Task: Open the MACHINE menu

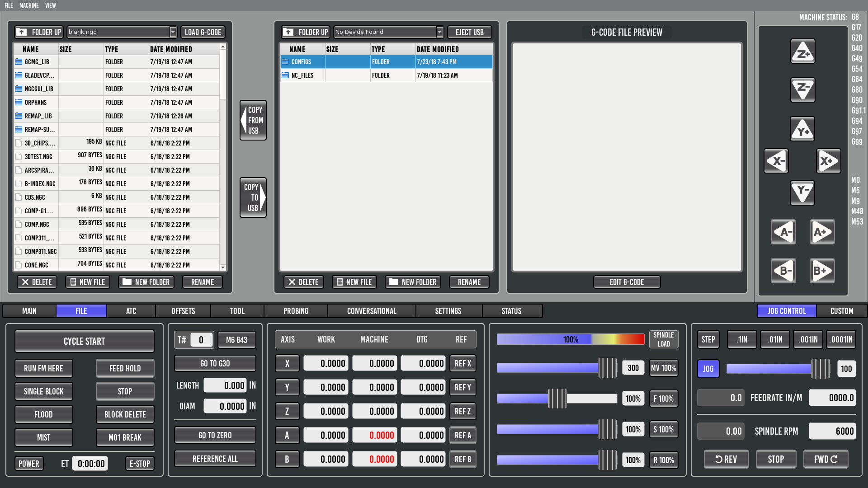Action: [29, 5]
